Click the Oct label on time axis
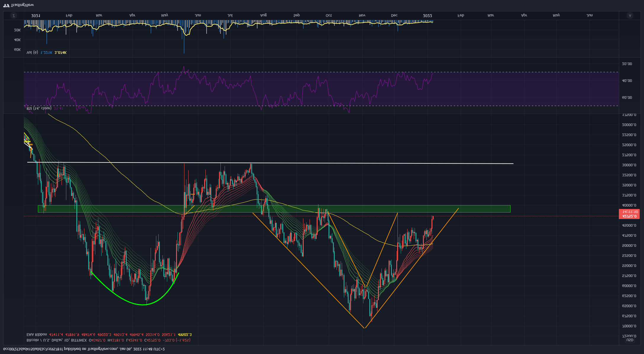This screenshot has width=644, height=354. tap(329, 15)
